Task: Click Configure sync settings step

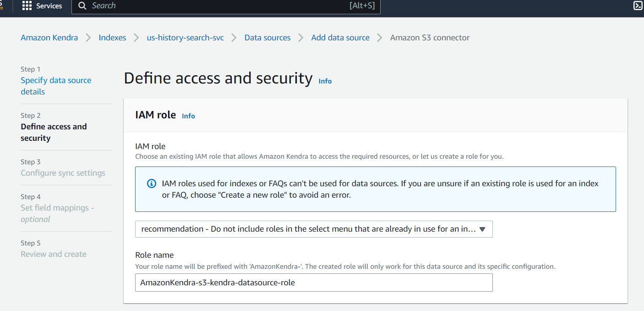Action: pos(63,173)
